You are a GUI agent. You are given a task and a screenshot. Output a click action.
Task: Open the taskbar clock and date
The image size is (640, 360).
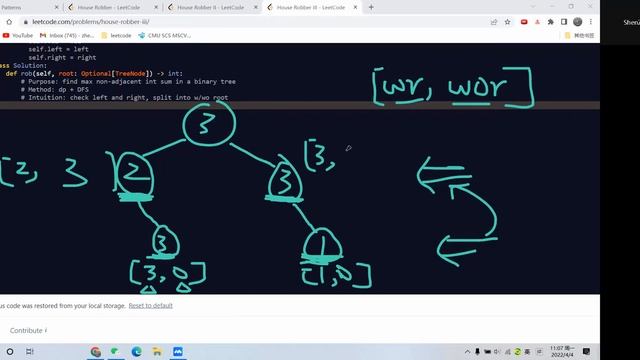coord(562,351)
